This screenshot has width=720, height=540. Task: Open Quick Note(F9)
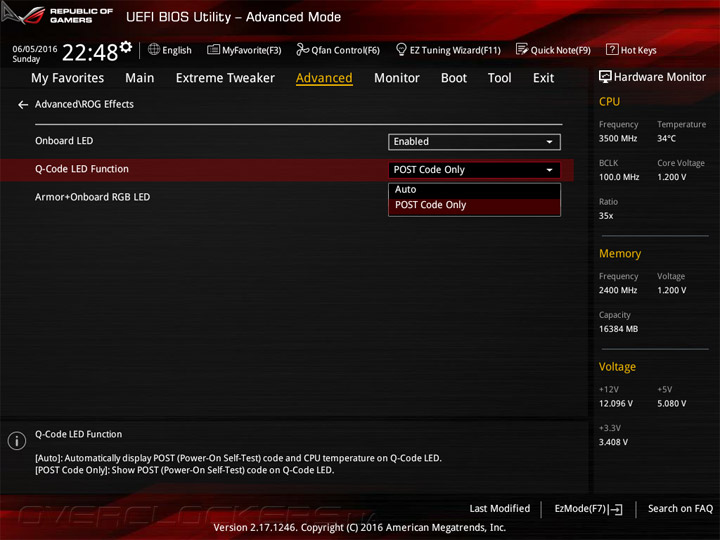tap(553, 50)
